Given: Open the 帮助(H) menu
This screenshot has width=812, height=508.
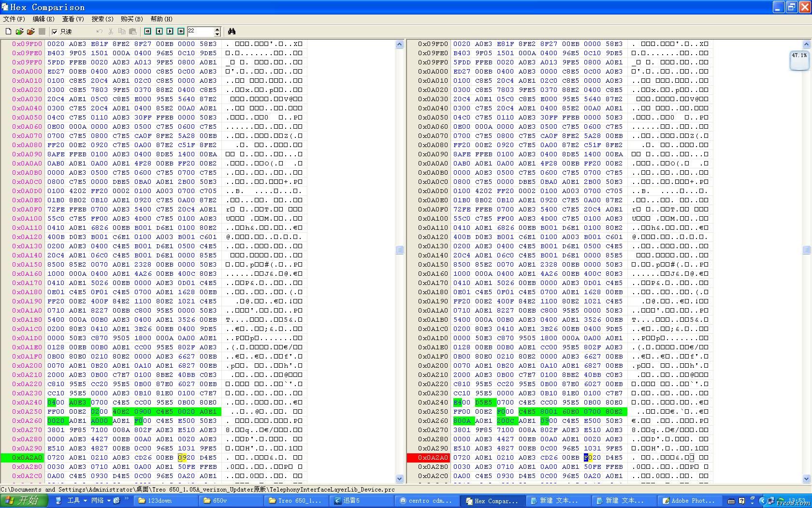Looking at the screenshot, I should 161,19.
